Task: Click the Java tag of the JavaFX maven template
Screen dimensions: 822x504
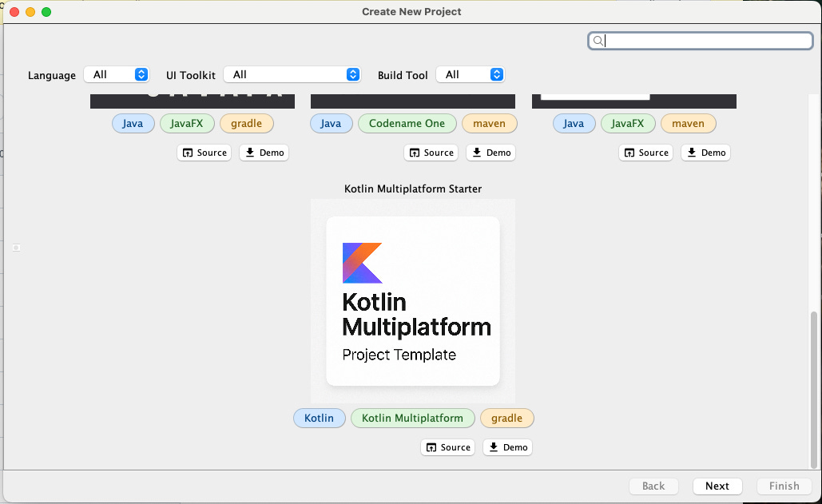Action: 574,124
